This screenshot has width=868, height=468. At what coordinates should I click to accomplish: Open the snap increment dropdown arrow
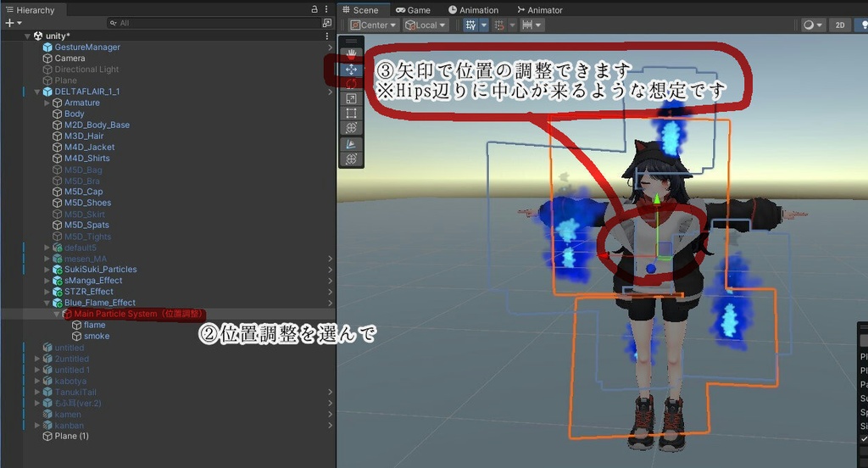(512, 25)
